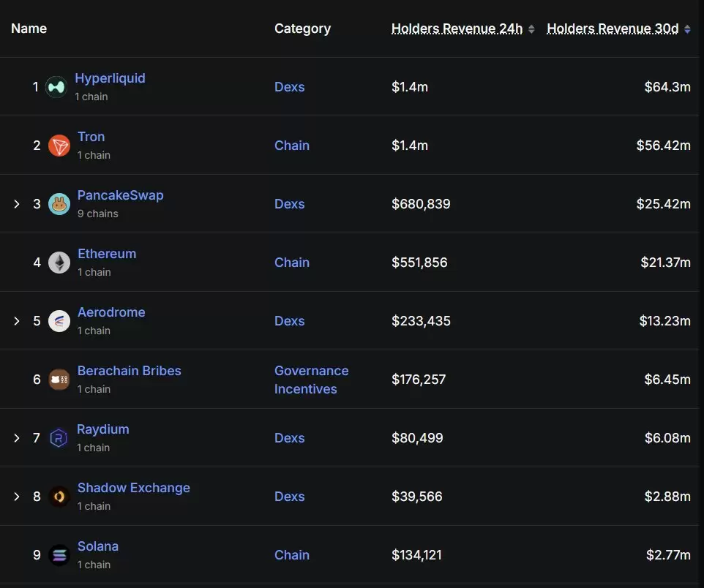The height and width of the screenshot is (588, 704).
Task: Expand the Raydium row chevron
Action: point(17,438)
